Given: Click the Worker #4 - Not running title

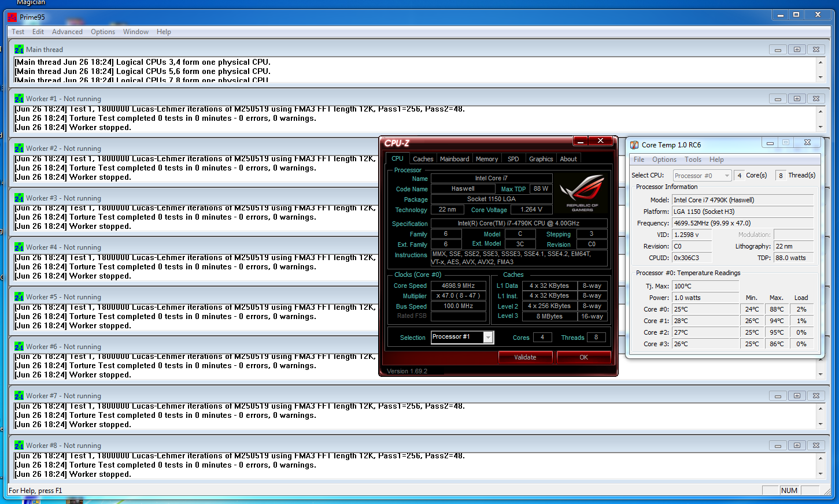Looking at the screenshot, I should pos(64,247).
